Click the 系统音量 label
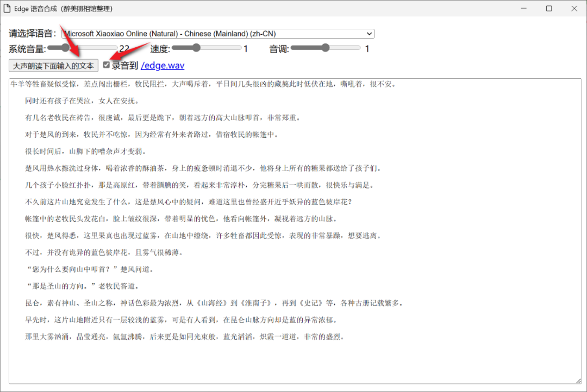Image resolution: width=587 pixels, height=392 pixels. pos(27,49)
